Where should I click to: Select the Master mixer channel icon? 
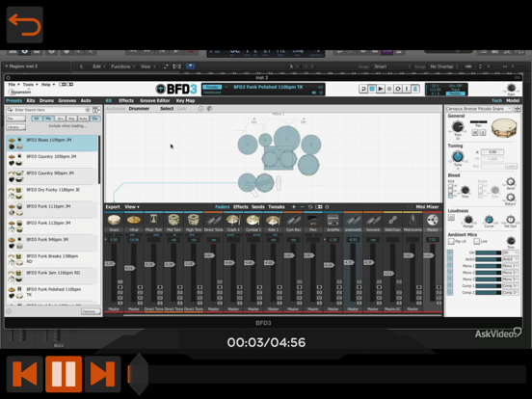[432, 220]
